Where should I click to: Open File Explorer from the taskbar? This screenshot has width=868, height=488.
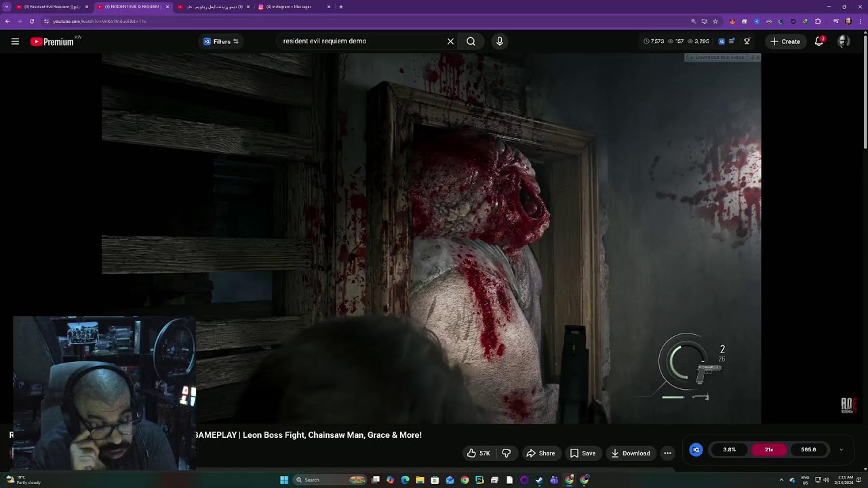pyautogui.click(x=420, y=480)
